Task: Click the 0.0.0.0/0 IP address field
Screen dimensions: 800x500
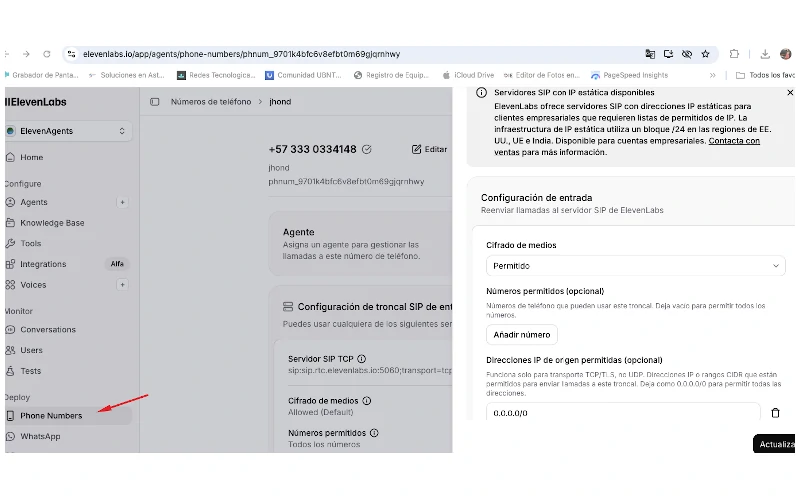Action: tap(623, 413)
